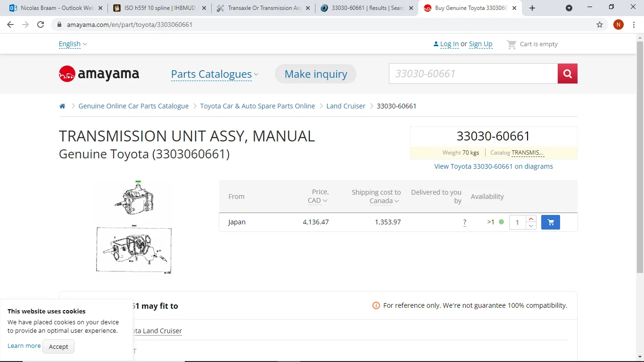Open the English language dropdown
Screen dimensions: 644x362
pos(73,44)
